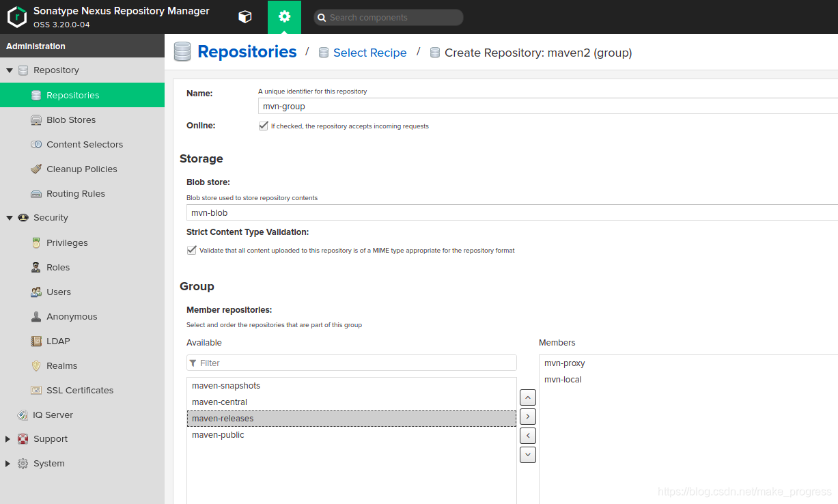
Task: Expand the Support tree section
Action: 8,439
